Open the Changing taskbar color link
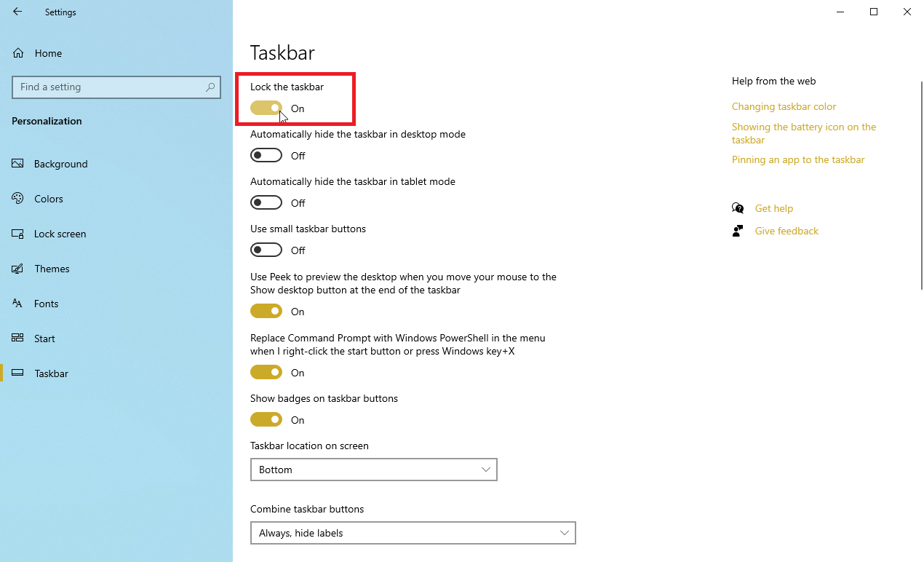This screenshot has height=562, width=924. [784, 106]
